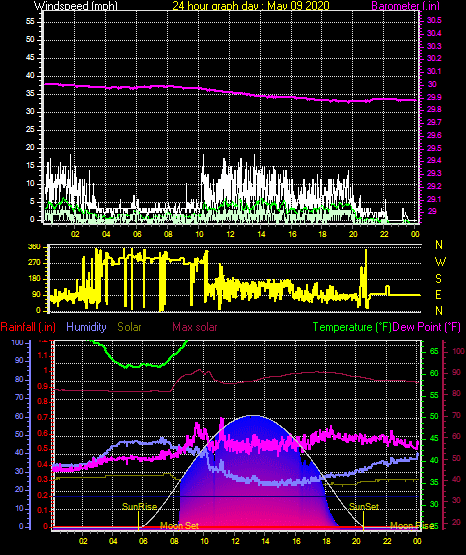Select the "Solar" legend label
466x555 pixels.
coord(129,327)
